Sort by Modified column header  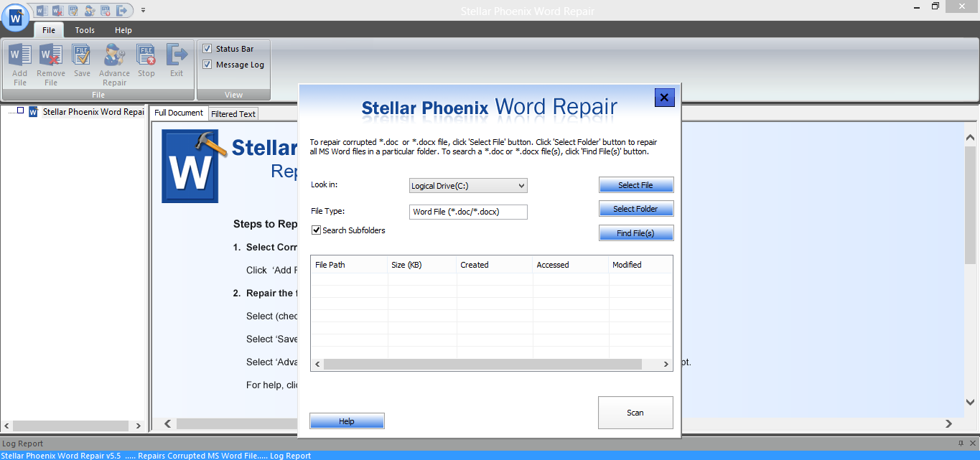pyautogui.click(x=641, y=265)
